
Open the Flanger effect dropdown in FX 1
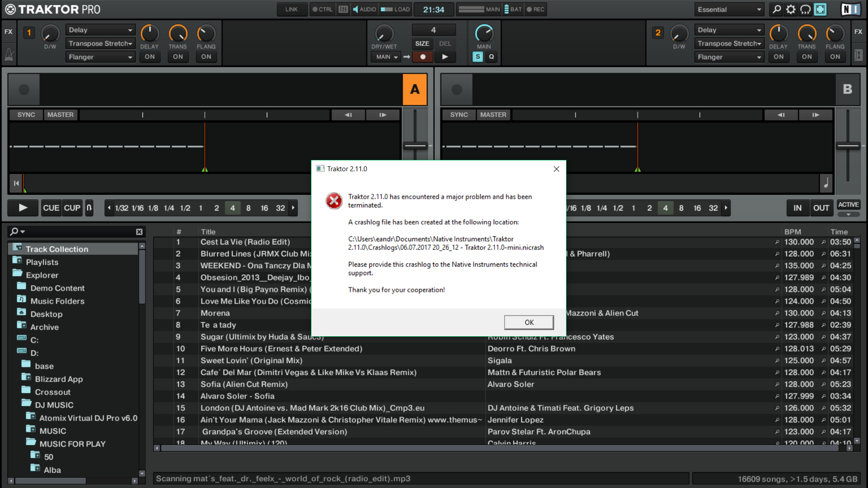coord(100,57)
